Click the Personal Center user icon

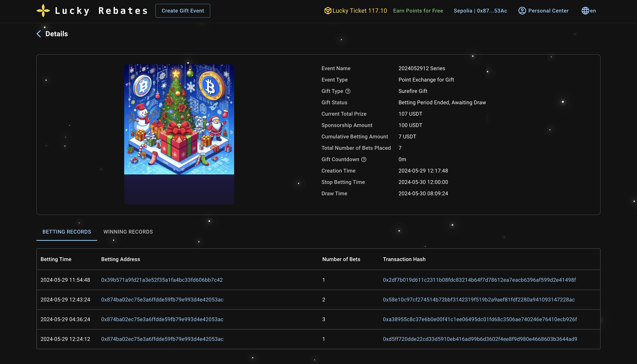pos(522,11)
